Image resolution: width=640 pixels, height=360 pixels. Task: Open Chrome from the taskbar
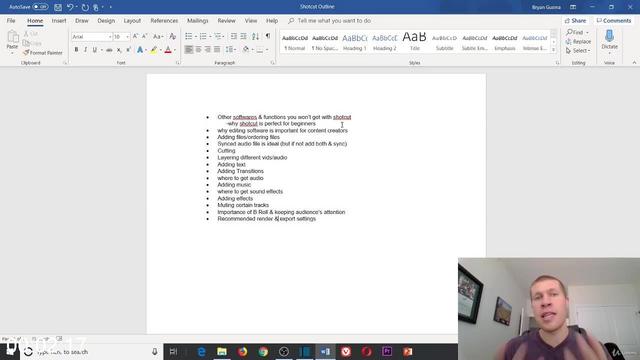point(263,351)
